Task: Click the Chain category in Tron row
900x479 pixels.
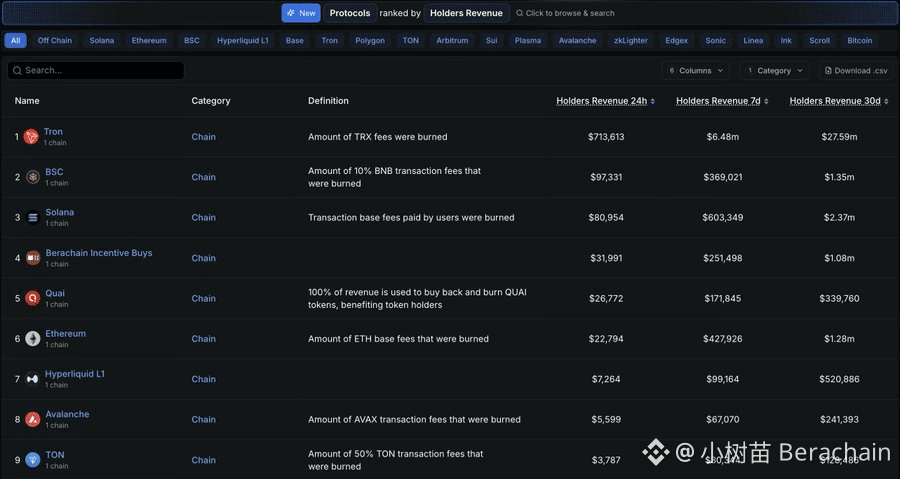Action: (x=203, y=137)
